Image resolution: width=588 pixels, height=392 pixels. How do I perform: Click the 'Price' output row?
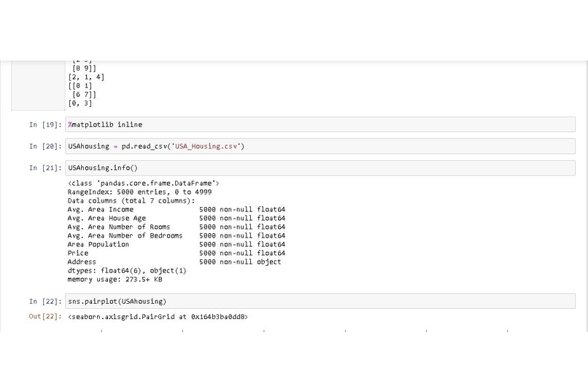pos(177,253)
